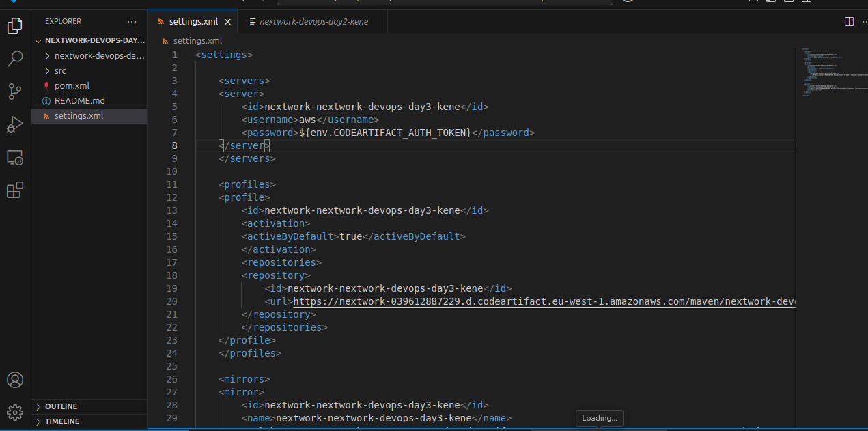
Task: Open the Explorer view in activity bar
Action: point(15,26)
